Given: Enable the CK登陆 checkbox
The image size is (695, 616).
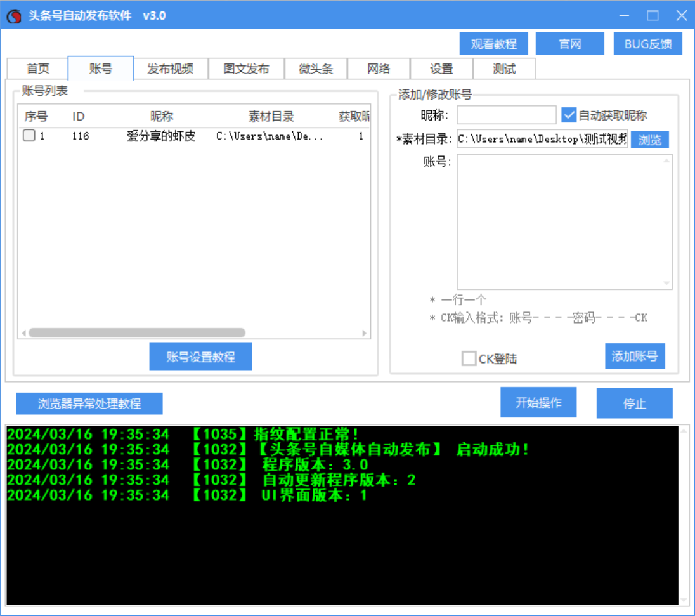Looking at the screenshot, I should coord(469,358).
